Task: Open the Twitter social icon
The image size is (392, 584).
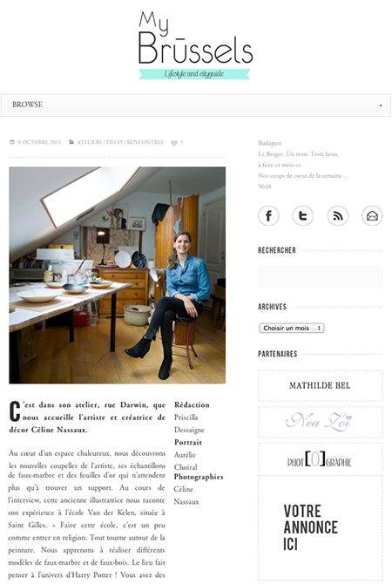Action: pyautogui.click(x=302, y=215)
